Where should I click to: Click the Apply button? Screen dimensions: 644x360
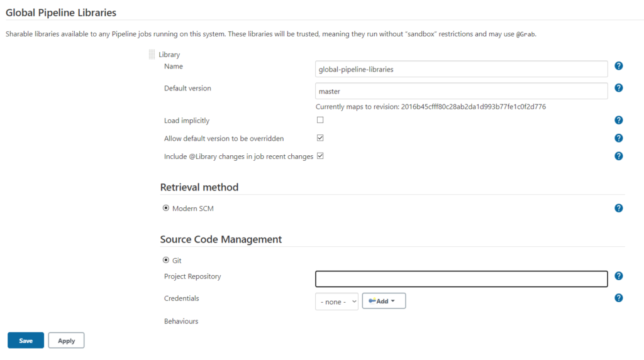(x=66, y=341)
